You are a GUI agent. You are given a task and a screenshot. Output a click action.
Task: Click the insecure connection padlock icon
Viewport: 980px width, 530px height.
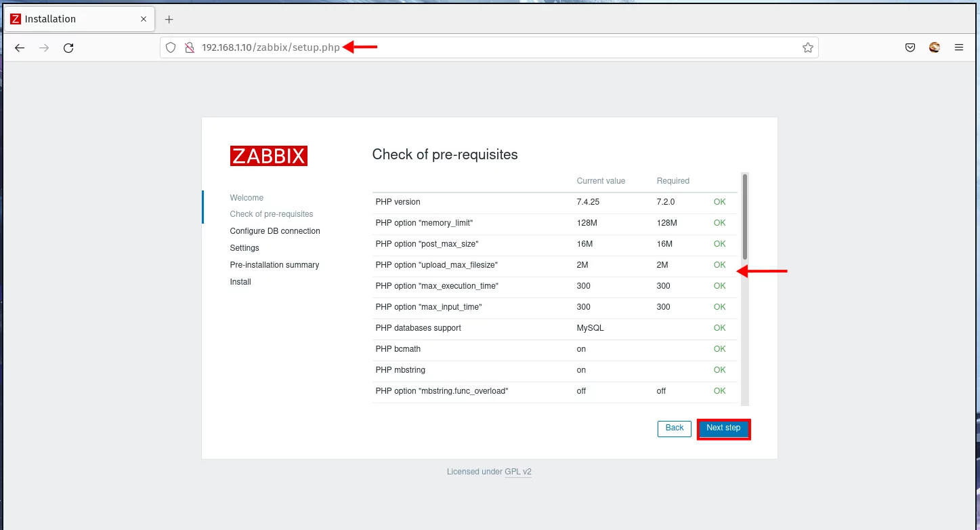click(x=190, y=47)
